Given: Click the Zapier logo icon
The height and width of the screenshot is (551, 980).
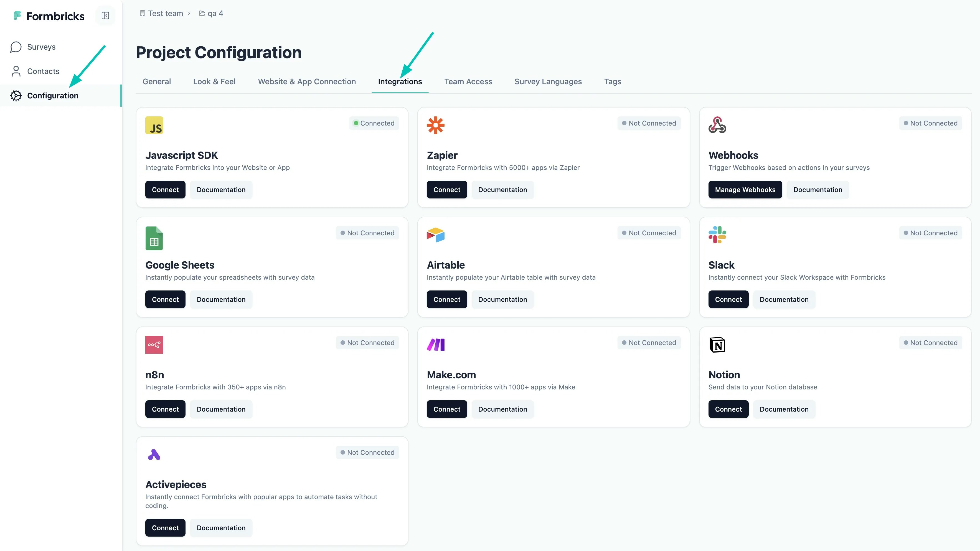Looking at the screenshot, I should coord(436,125).
